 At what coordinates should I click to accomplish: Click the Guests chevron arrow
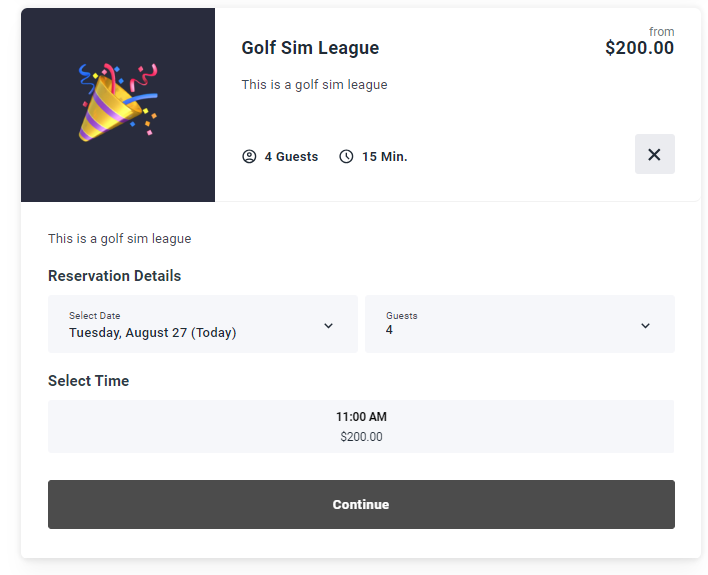645,326
